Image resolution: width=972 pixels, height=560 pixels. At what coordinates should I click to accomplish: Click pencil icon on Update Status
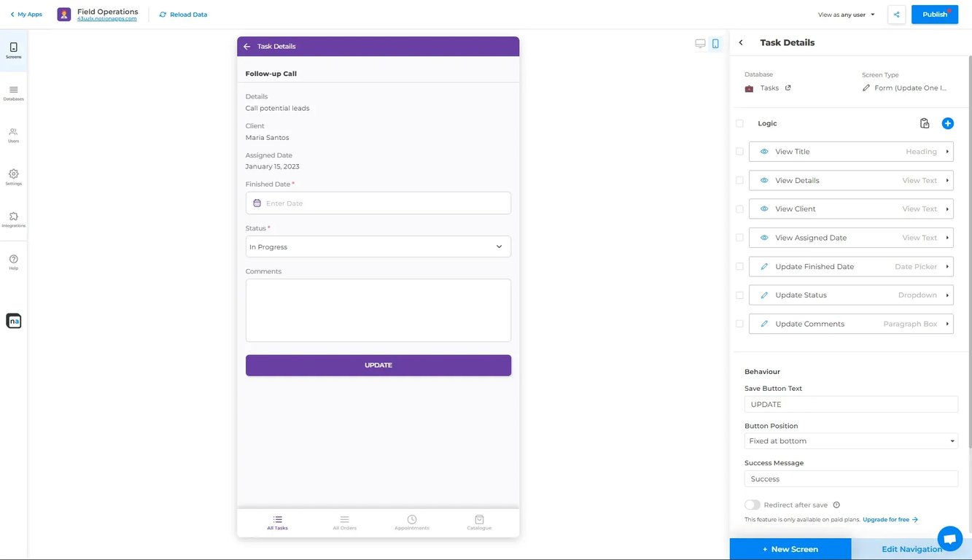[x=764, y=295]
